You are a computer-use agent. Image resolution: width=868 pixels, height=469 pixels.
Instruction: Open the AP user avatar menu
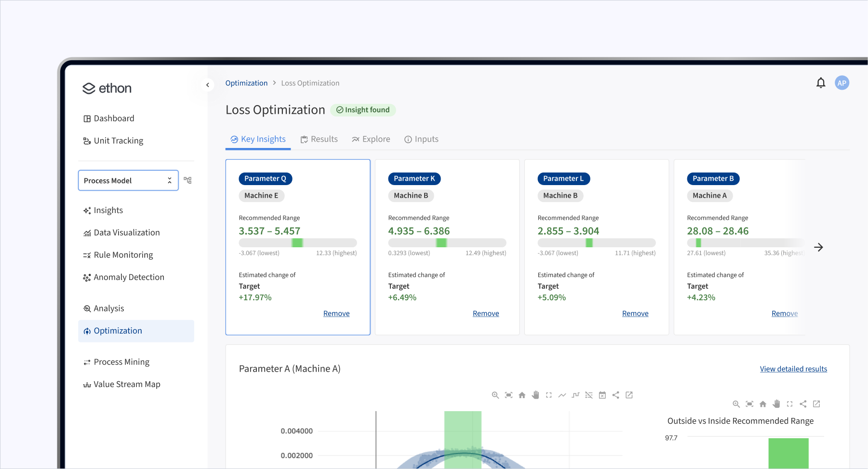(842, 82)
